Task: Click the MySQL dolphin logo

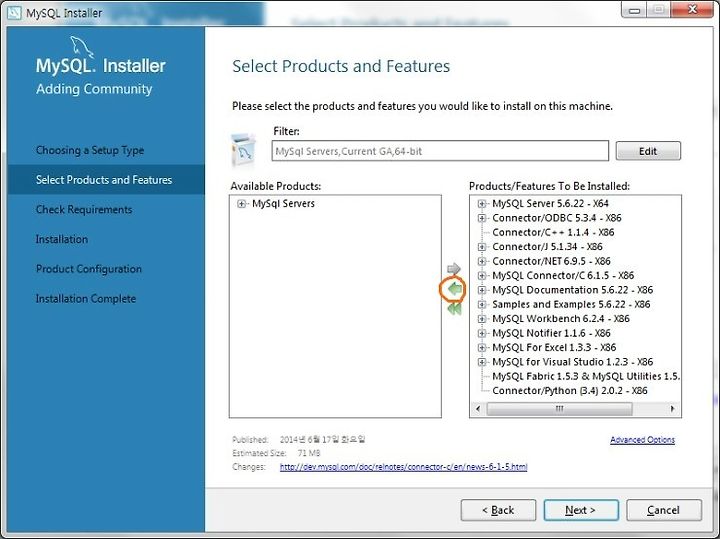Action: point(82,47)
